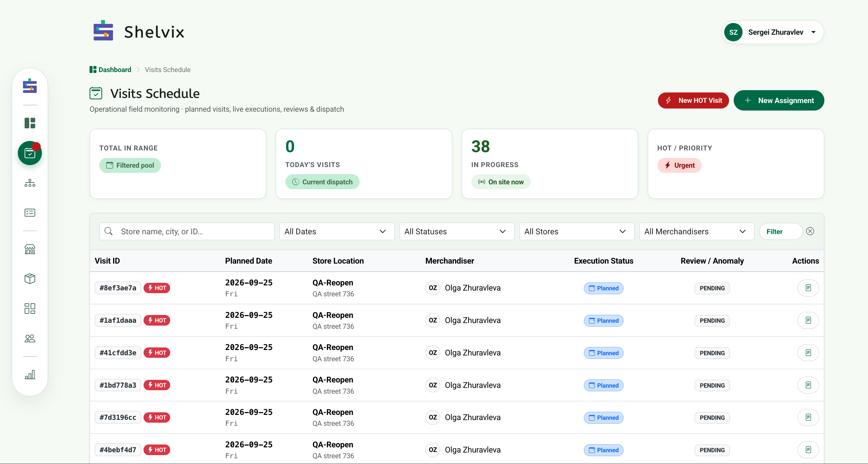The width and height of the screenshot is (868, 464).
Task: Open details action for visit #41cfdd3e
Action: coord(808,353)
